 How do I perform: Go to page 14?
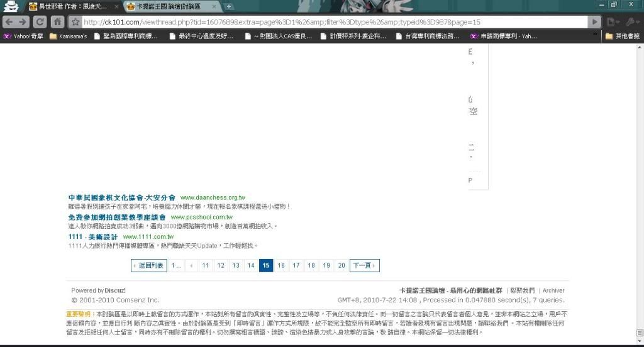click(251, 265)
